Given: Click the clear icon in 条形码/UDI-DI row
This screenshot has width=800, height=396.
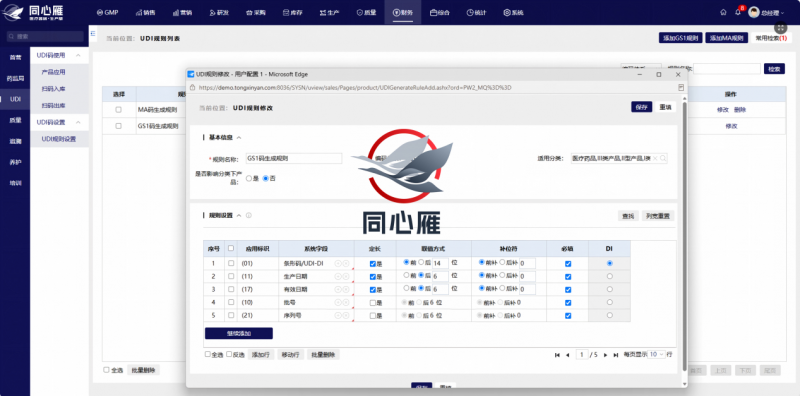Looking at the screenshot, I should 345,263.
